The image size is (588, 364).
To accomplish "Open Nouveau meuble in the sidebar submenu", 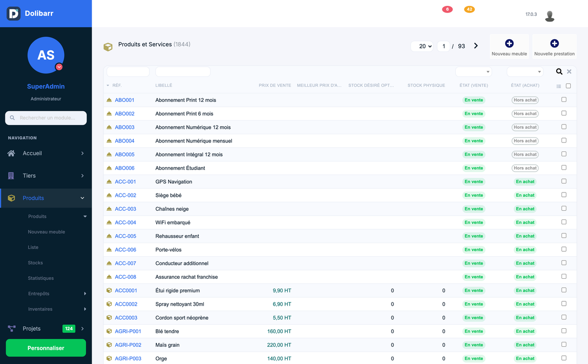I will 47,232.
